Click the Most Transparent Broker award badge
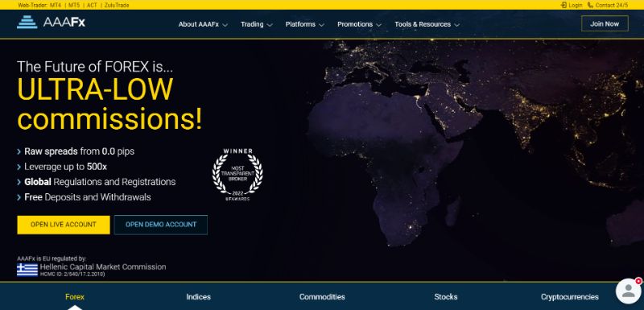This screenshot has width=644, height=310. [x=237, y=174]
